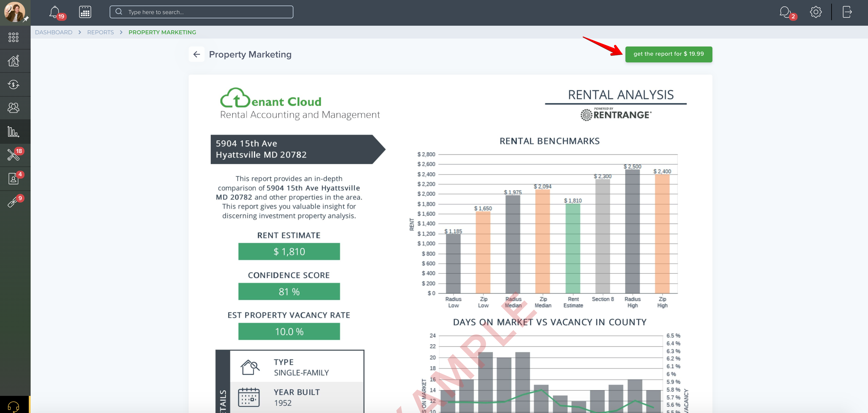Open the settings gear icon
Image resolution: width=868 pixels, height=413 pixels.
tap(815, 12)
